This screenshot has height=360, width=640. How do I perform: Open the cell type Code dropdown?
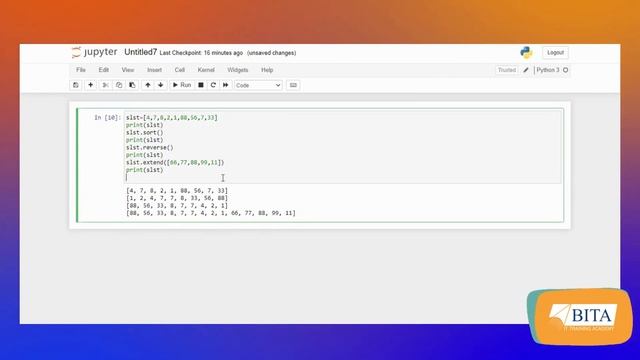click(258, 85)
